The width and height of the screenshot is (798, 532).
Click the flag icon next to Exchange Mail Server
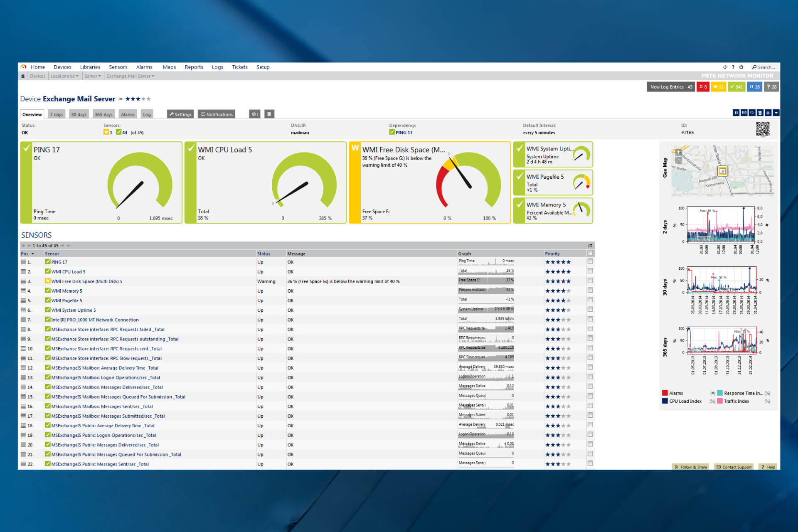coord(121,99)
